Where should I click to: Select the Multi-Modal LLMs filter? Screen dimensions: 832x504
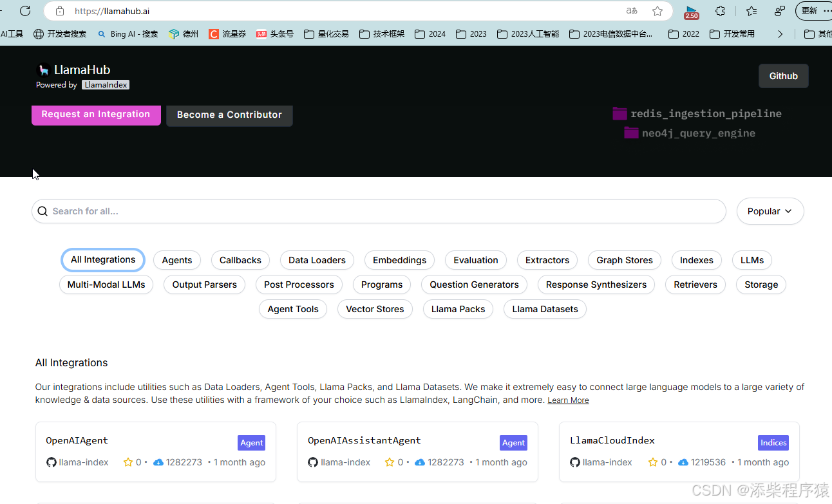click(106, 285)
